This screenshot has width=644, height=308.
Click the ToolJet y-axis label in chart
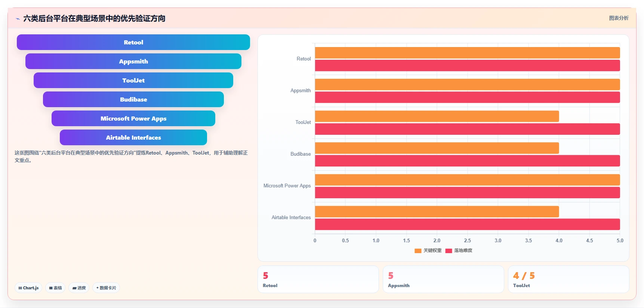303,122
